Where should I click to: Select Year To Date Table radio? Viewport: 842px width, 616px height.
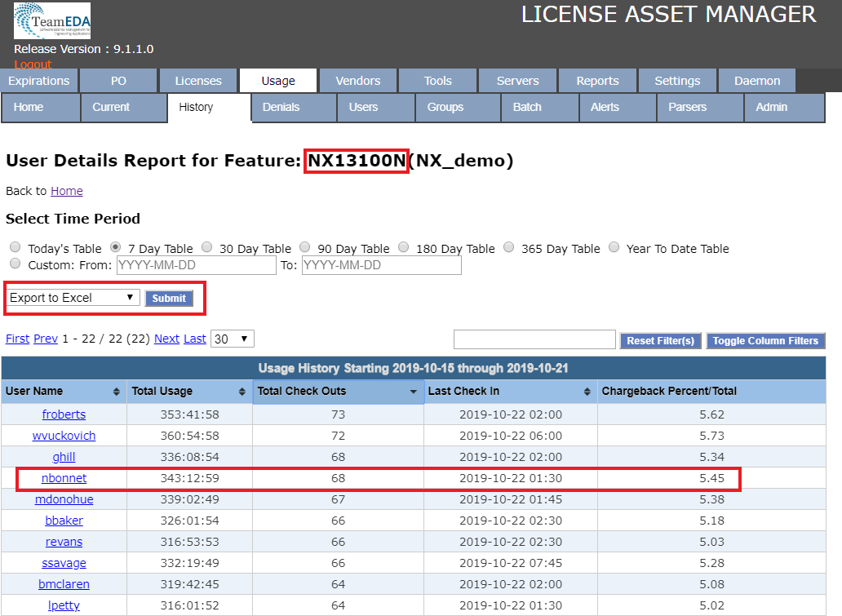click(614, 247)
